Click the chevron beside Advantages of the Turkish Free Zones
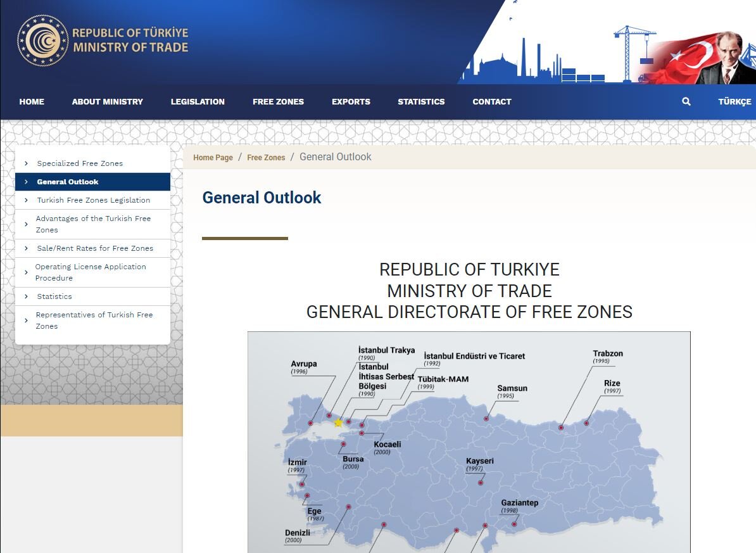756x553 pixels. [x=26, y=224]
